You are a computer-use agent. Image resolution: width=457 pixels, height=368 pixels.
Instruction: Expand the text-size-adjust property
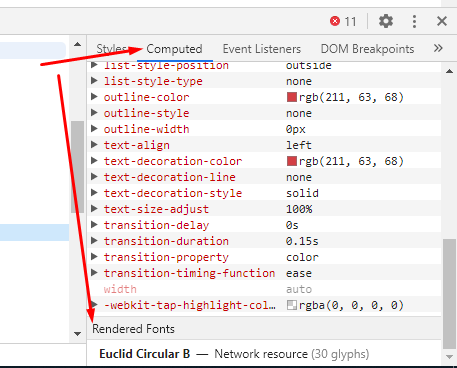coord(94,209)
